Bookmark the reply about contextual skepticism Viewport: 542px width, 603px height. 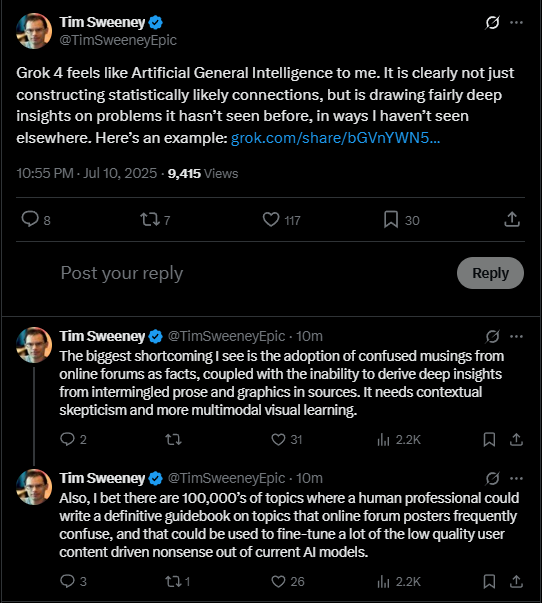pyautogui.click(x=489, y=439)
